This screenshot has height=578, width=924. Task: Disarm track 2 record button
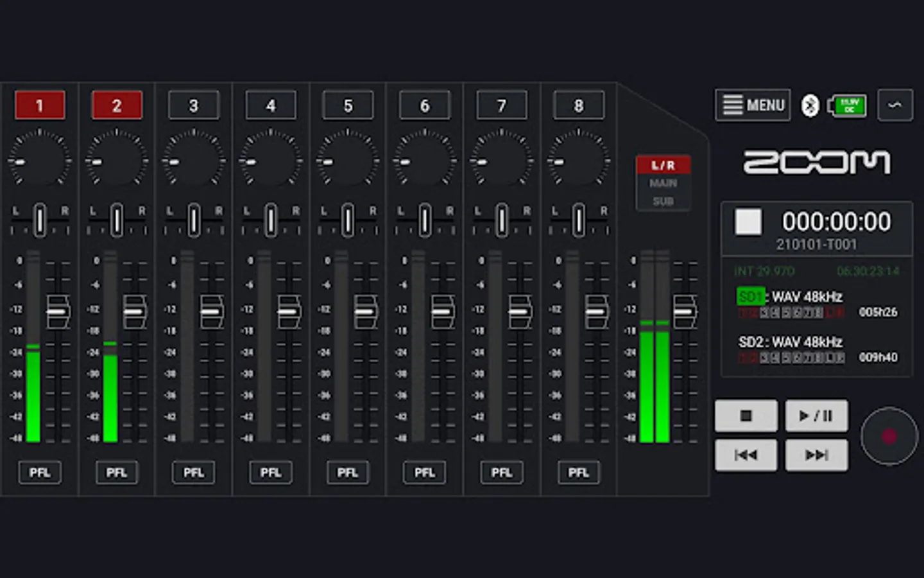117,105
